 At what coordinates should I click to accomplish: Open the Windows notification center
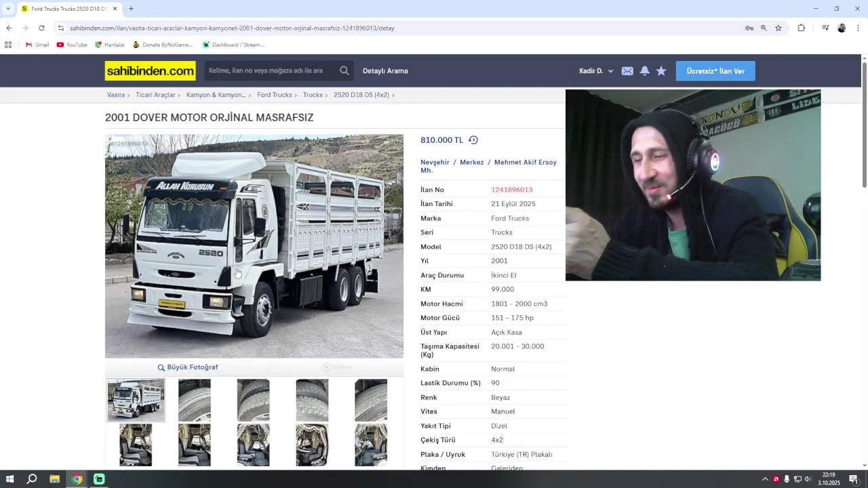point(854,479)
